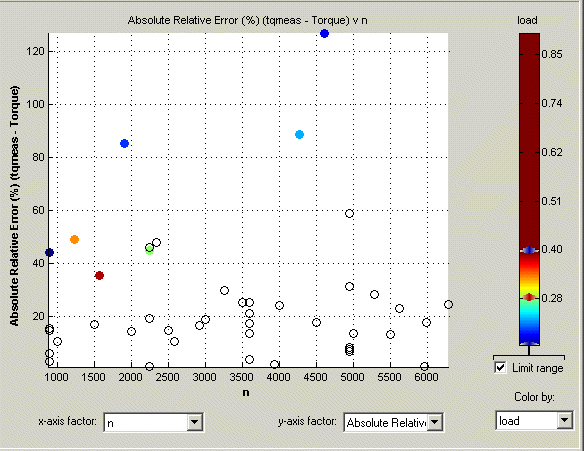This screenshot has width=584, height=451.
Task: Toggle the Limit range checkbox
Action: (500, 368)
